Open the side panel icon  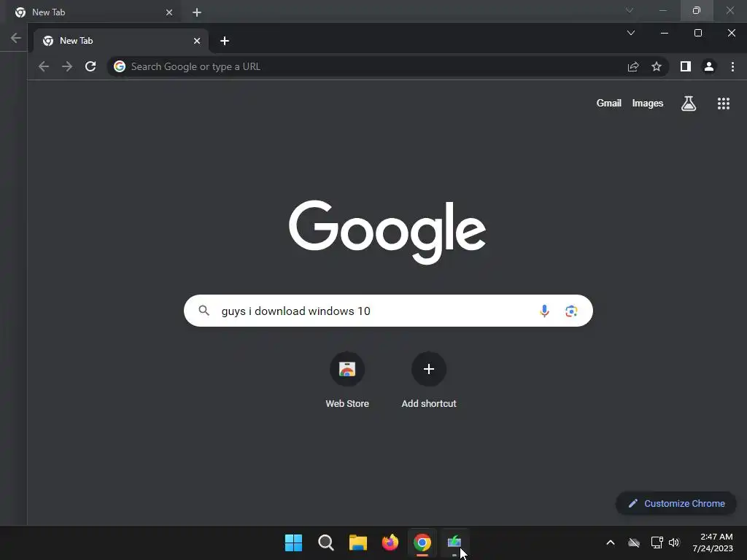686,66
